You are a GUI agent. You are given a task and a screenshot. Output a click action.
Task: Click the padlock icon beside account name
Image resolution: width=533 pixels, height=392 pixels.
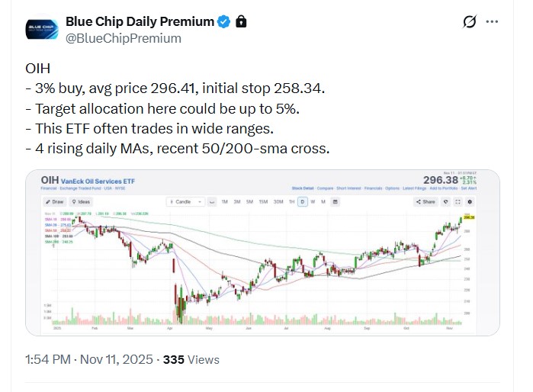coord(241,21)
